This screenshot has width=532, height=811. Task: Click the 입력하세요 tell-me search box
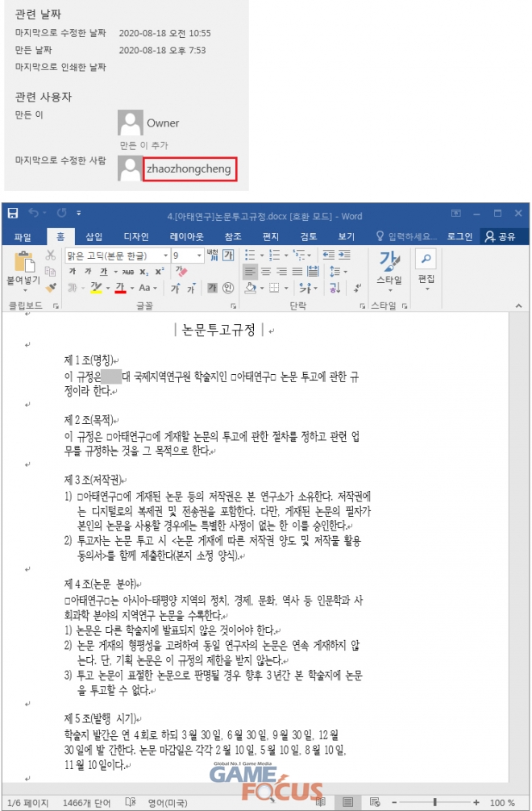pos(411,237)
